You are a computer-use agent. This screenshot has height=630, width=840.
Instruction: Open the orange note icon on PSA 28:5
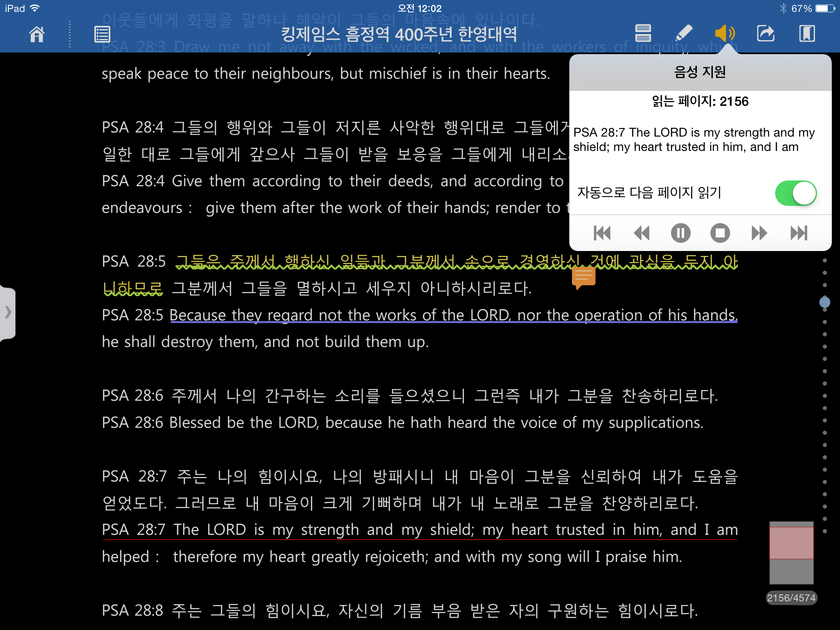point(583,278)
